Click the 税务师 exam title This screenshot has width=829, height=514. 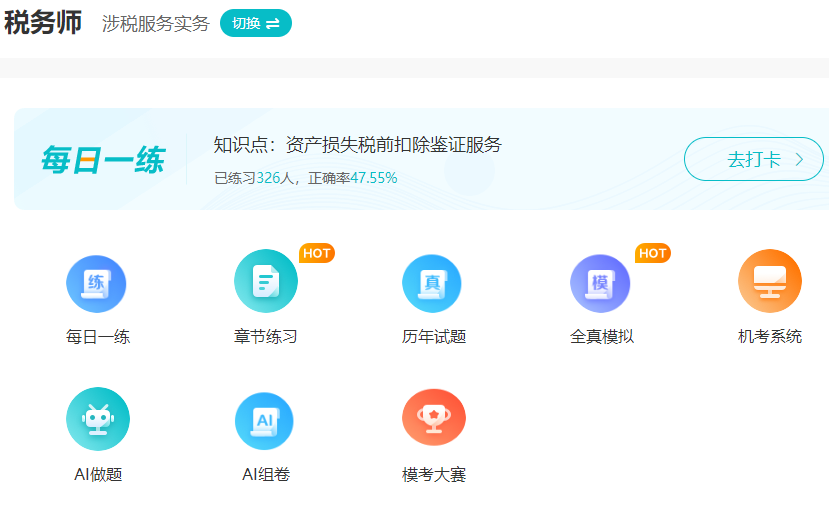(x=43, y=23)
